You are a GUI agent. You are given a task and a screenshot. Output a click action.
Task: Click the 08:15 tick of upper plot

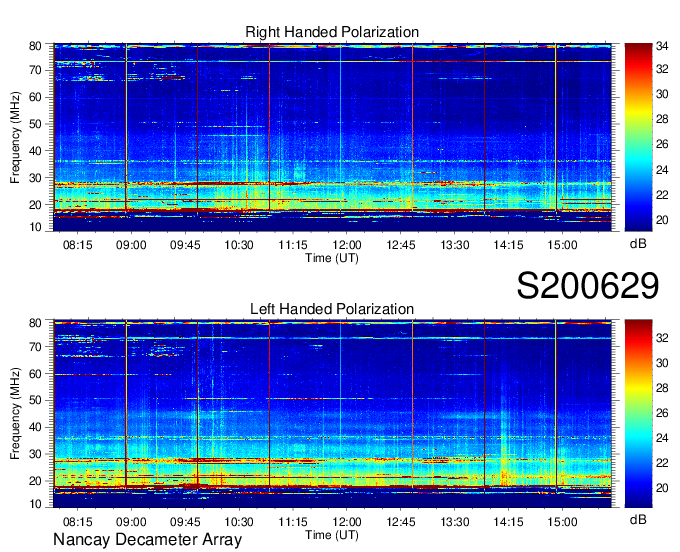pyautogui.click(x=78, y=245)
